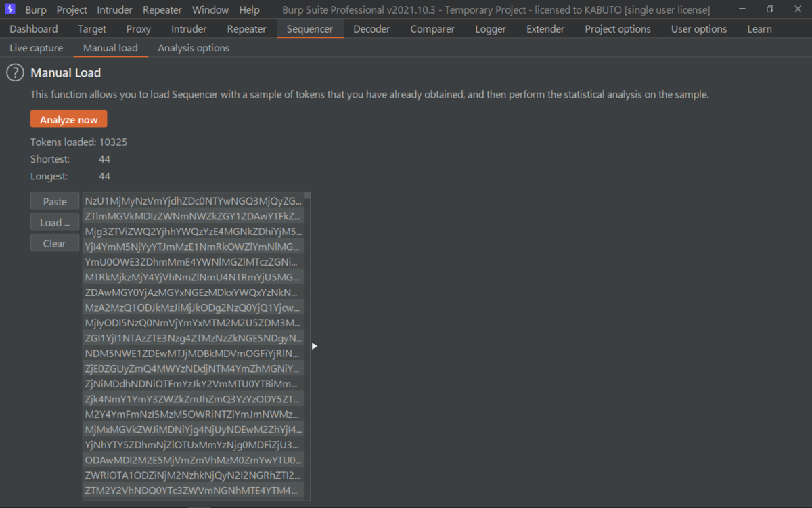Screen dimensions: 812x508
Task: Select token starting ZTM2Y2VhNDQ0YTc3
Action: pyautogui.click(x=194, y=490)
